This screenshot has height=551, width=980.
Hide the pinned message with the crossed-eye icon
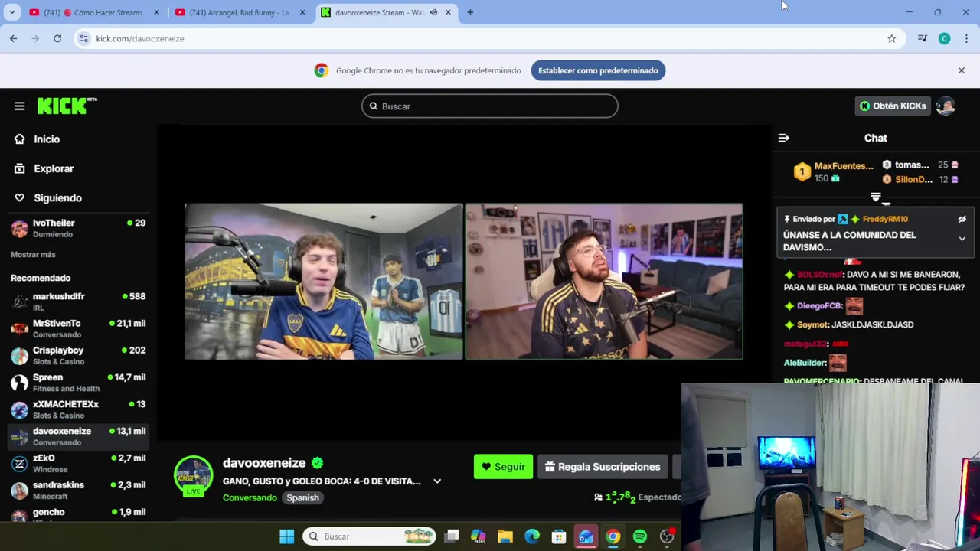[962, 220]
